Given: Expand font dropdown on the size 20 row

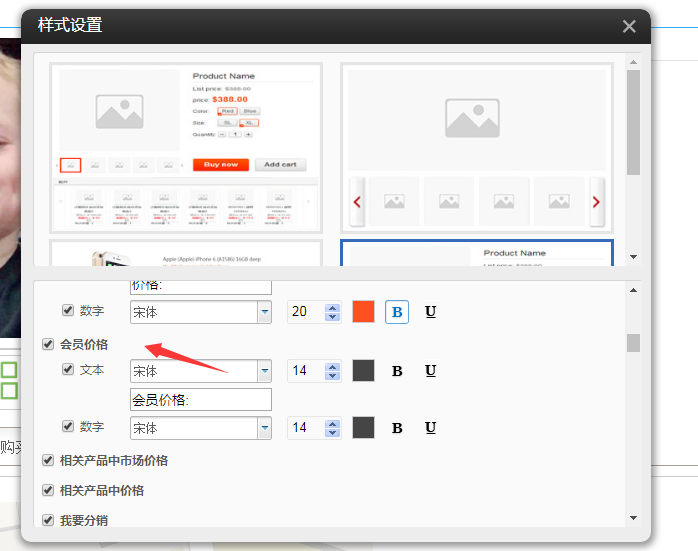Looking at the screenshot, I should [x=264, y=312].
